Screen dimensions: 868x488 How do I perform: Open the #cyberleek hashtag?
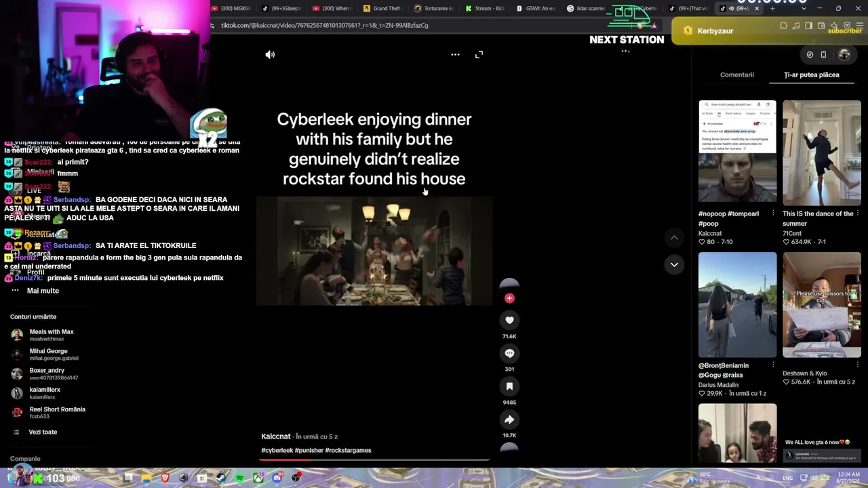point(277,450)
